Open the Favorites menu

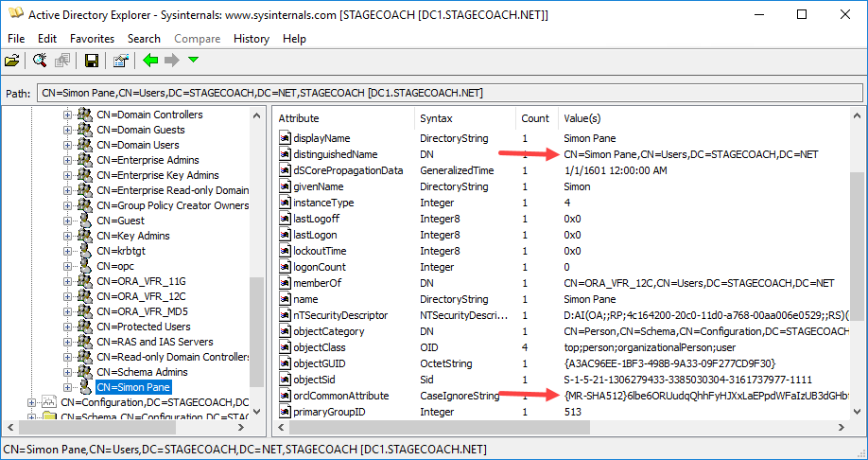tap(92, 39)
